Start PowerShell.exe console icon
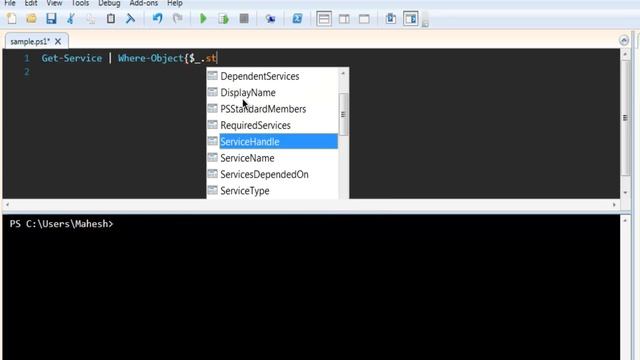640x360 pixels. coord(297,19)
